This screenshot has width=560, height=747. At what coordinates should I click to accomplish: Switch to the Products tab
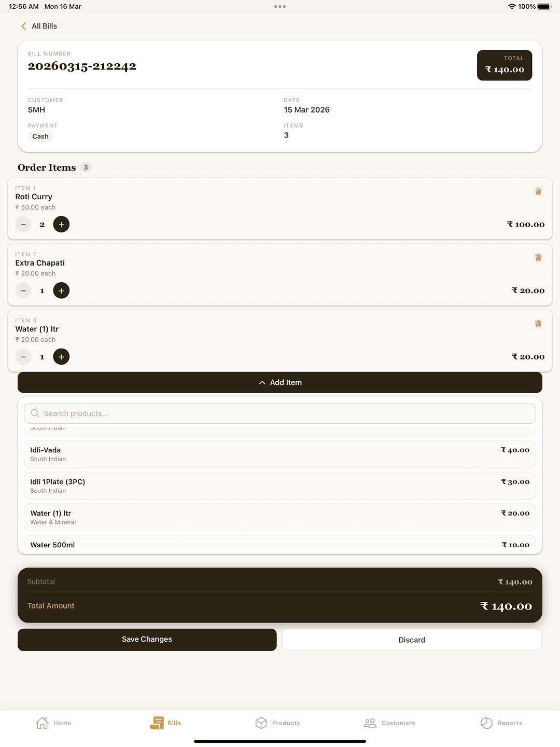pos(278,723)
